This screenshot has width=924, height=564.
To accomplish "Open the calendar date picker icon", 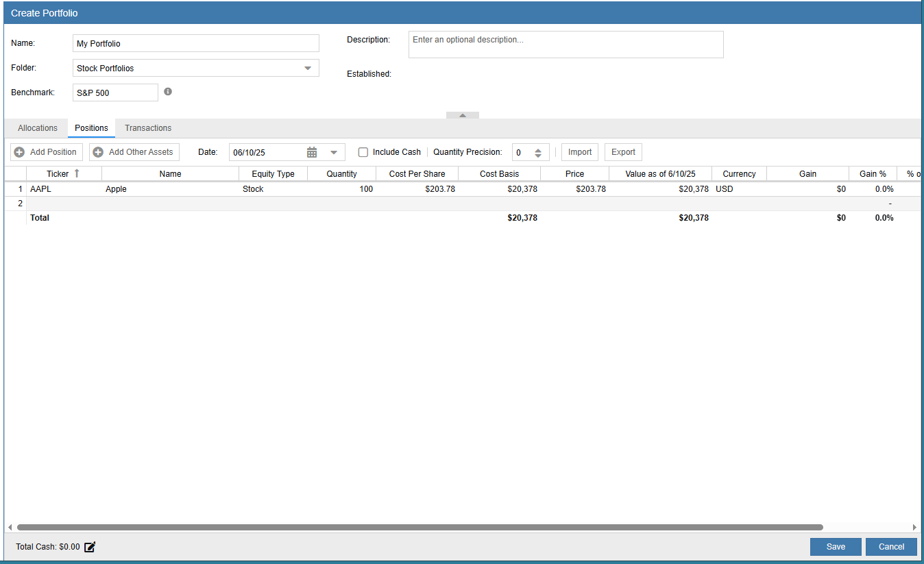I will tap(312, 152).
